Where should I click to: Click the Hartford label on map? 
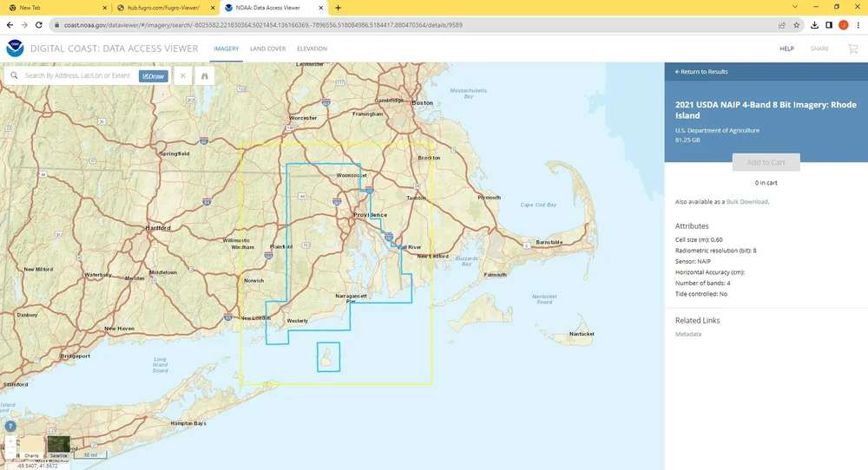click(158, 228)
